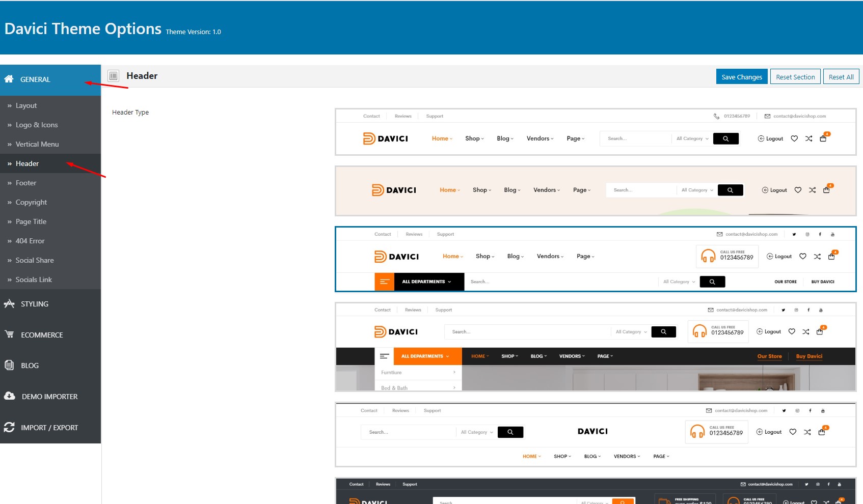Viewport: 863px width, 504px height.
Task: Click the Header section title icon
Action: click(x=114, y=76)
